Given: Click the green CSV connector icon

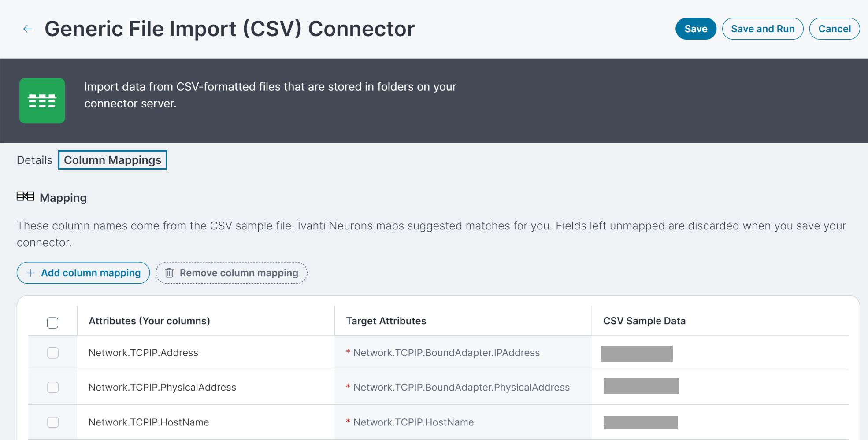Looking at the screenshot, I should (42, 101).
